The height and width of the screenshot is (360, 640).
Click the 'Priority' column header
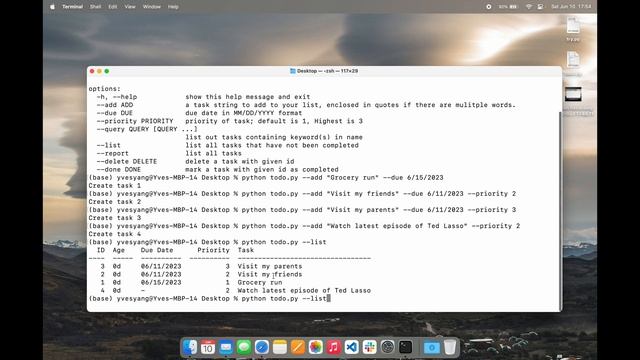click(x=213, y=250)
